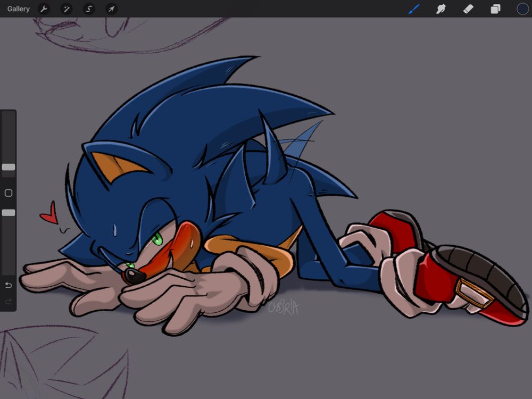Screen dimensions: 532x399
Task: Click the brush opacity slider handle
Action: 9,213
